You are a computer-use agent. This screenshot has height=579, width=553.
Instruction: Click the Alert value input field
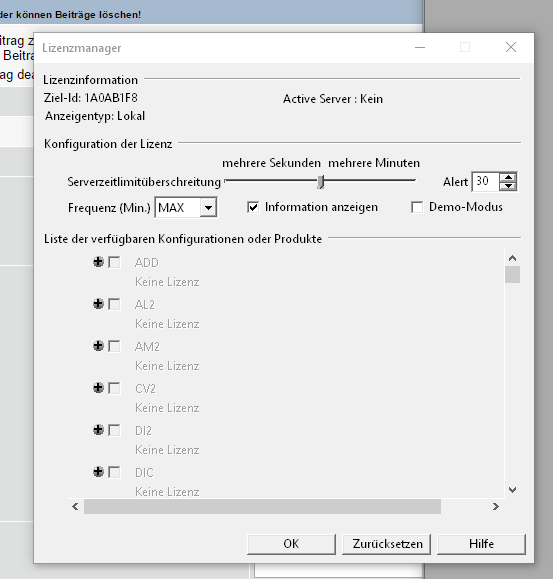(486, 181)
